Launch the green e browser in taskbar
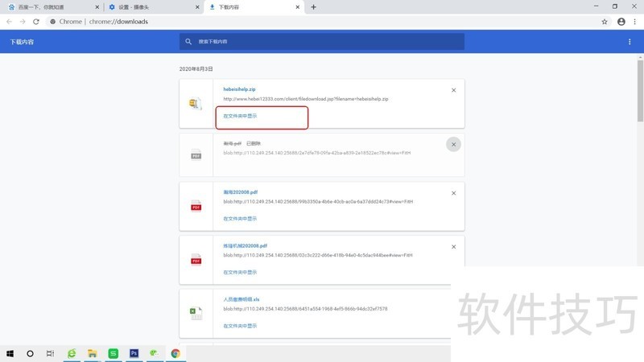The height and width of the screenshot is (362, 644). (72, 353)
